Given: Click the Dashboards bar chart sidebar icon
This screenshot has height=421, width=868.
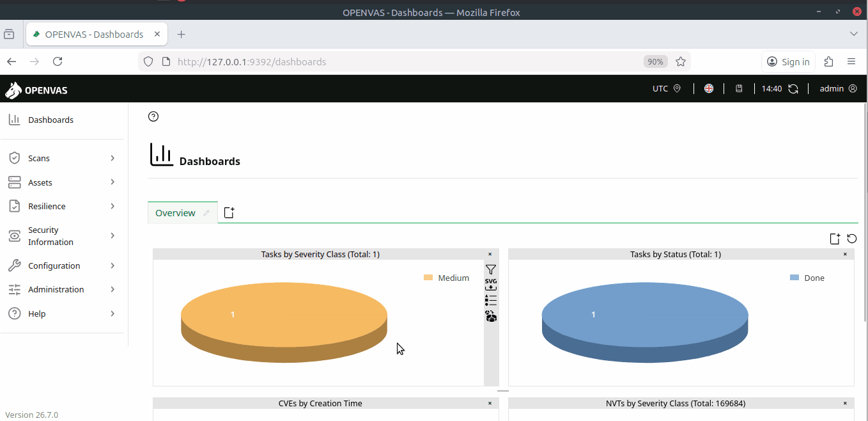Looking at the screenshot, I should click(14, 120).
